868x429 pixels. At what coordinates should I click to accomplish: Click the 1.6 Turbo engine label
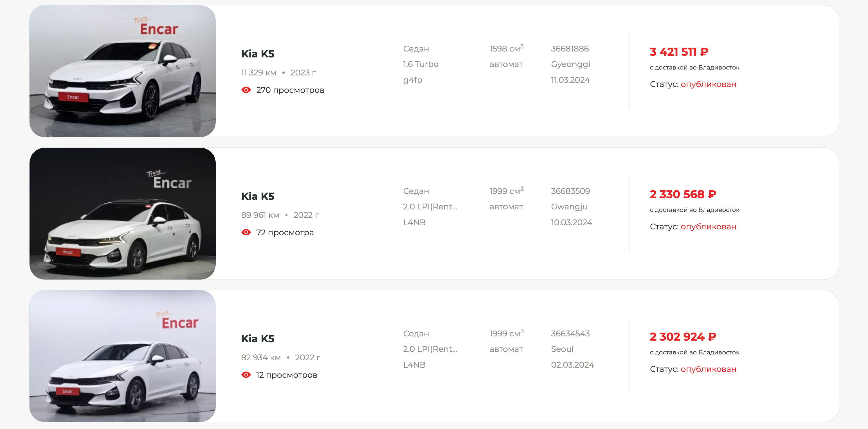420,64
